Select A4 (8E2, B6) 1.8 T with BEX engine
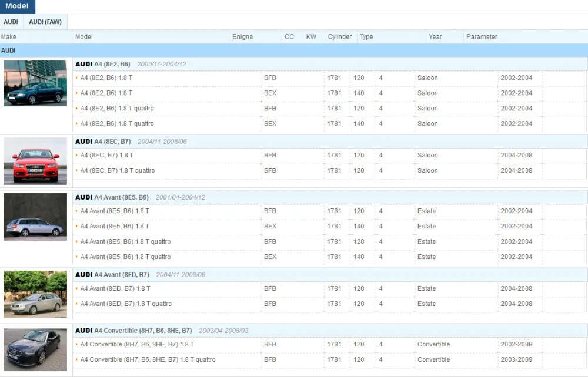588x377 pixels. pyautogui.click(x=106, y=93)
